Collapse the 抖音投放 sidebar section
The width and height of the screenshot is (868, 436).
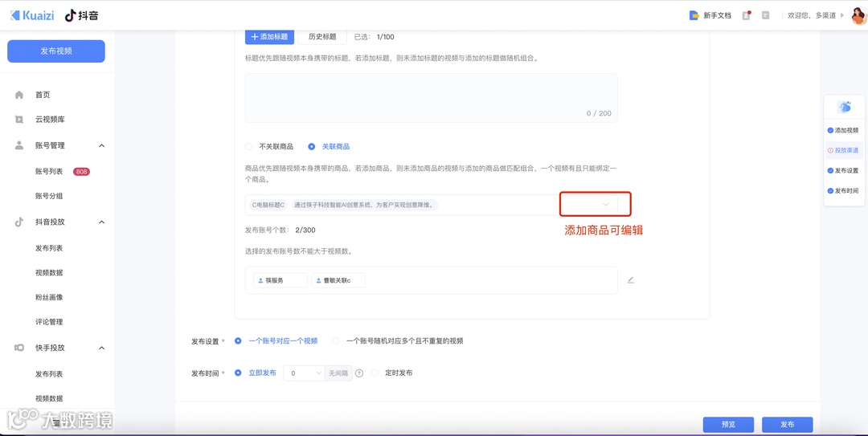click(102, 222)
